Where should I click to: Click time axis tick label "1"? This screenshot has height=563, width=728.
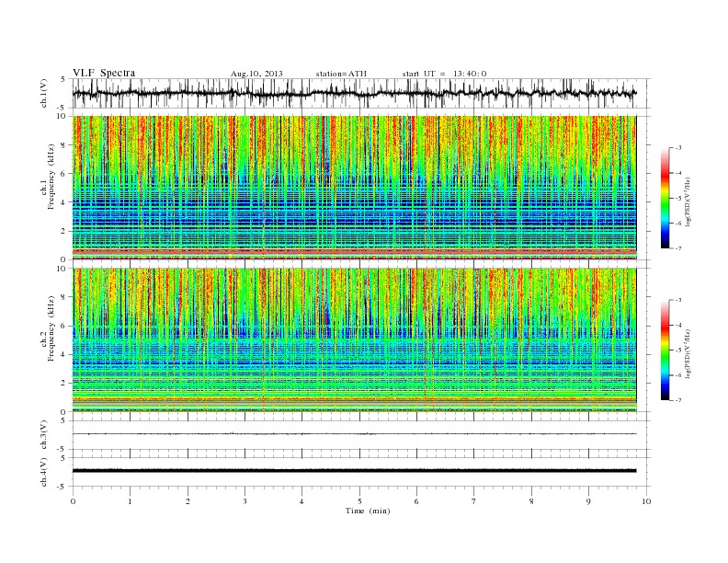pos(131,501)
